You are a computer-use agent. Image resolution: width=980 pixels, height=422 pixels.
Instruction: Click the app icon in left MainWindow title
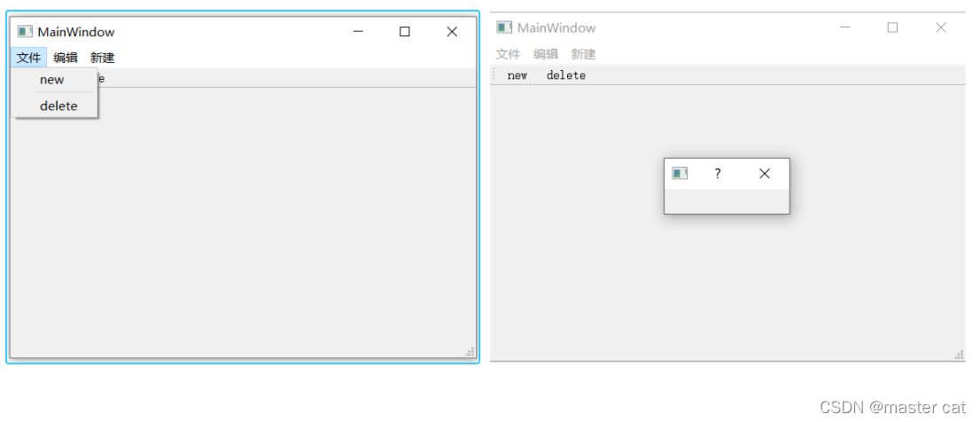tap(25, 31)
